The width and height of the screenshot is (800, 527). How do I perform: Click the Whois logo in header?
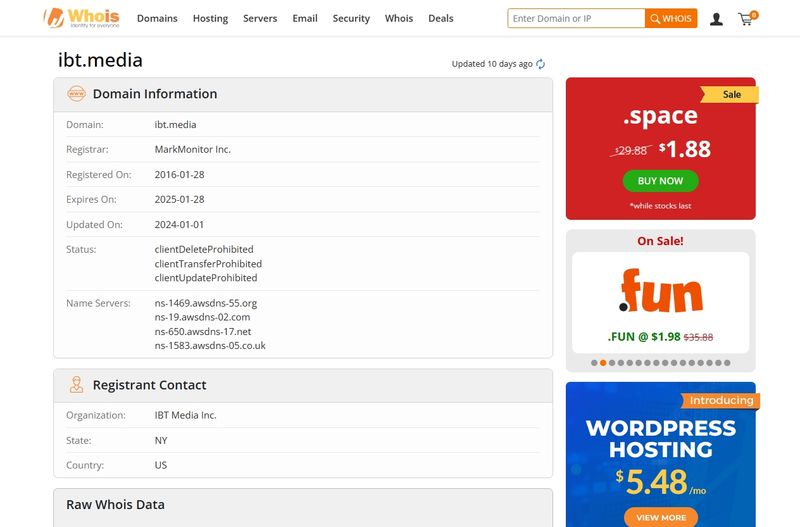pos(82,18)
